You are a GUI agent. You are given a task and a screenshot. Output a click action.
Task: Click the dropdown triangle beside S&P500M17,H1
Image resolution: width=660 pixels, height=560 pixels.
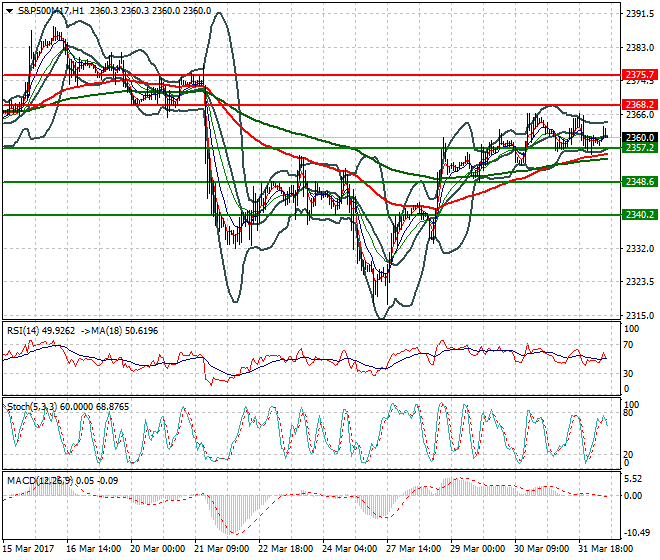coord(10,11)
